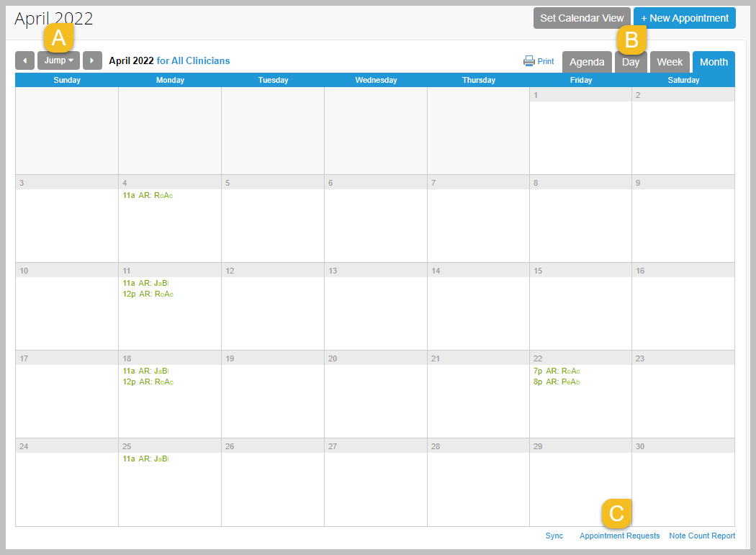Select day number 27
The width and height of the screenshot is (756, 555).
333,446
